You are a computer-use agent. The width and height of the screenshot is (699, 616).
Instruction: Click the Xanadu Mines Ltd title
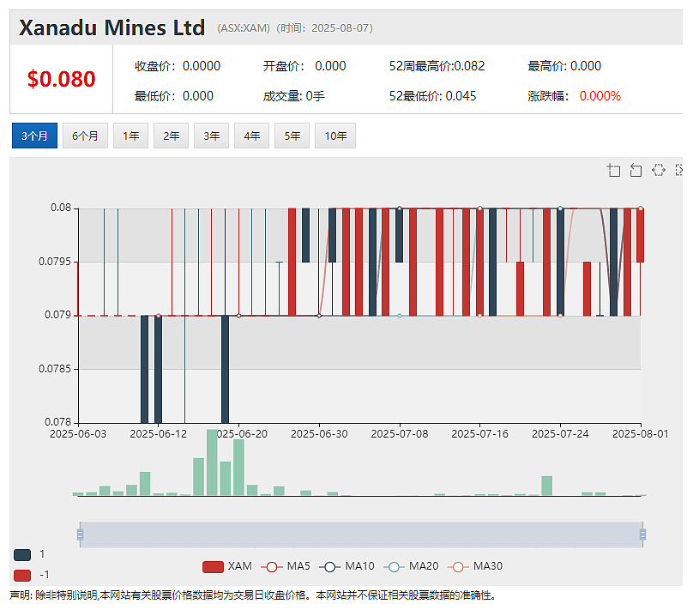[111, 27]
